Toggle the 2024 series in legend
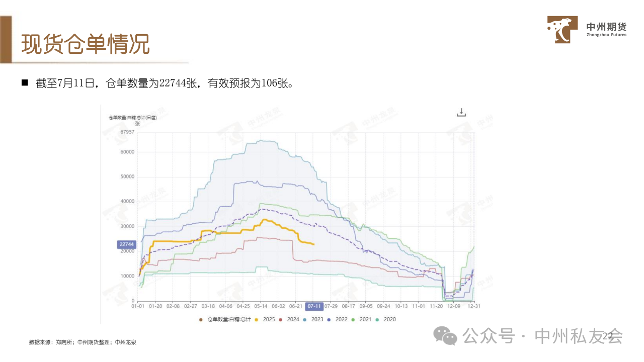The image size is (644, 362). (x=289, y=319)
